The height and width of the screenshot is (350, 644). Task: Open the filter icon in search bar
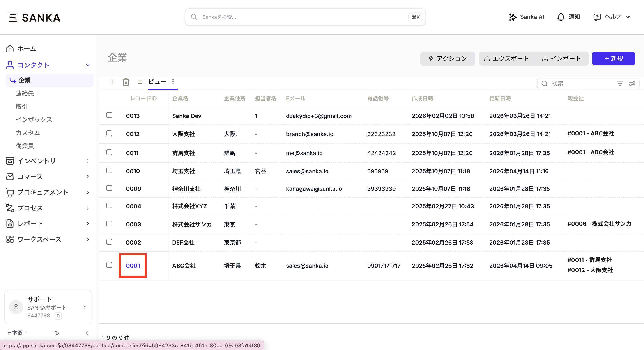coord(619,84)
